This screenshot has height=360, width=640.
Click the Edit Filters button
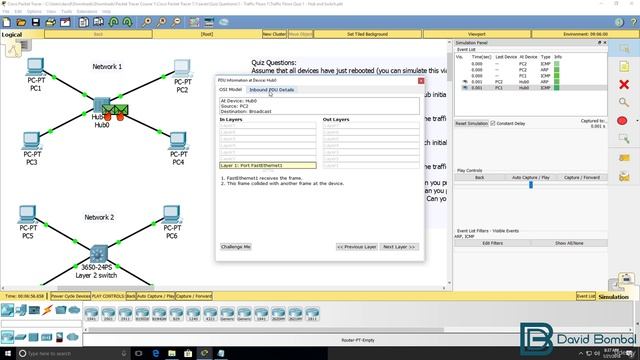coord(493,243)
